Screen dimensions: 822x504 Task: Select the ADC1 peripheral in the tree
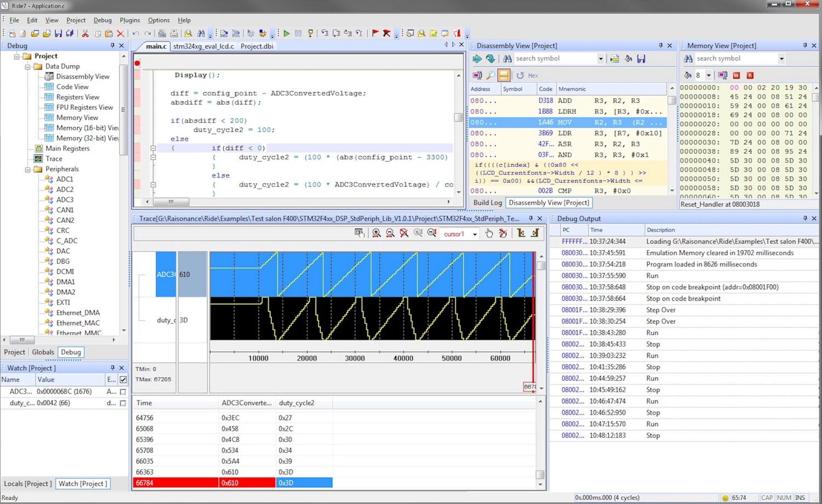point(65,179)
